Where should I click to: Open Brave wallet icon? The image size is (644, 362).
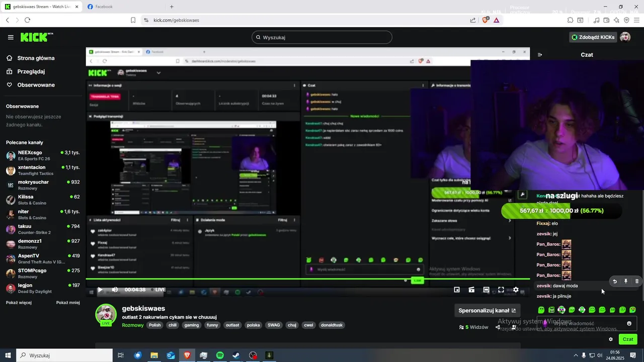click(606, 20)
